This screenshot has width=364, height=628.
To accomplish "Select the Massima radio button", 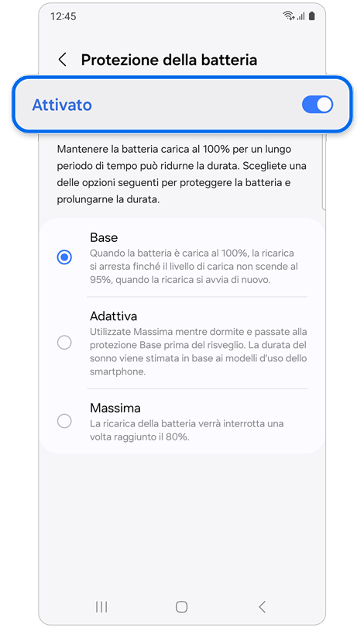I will pyautogui.click(x=64, y=421).
